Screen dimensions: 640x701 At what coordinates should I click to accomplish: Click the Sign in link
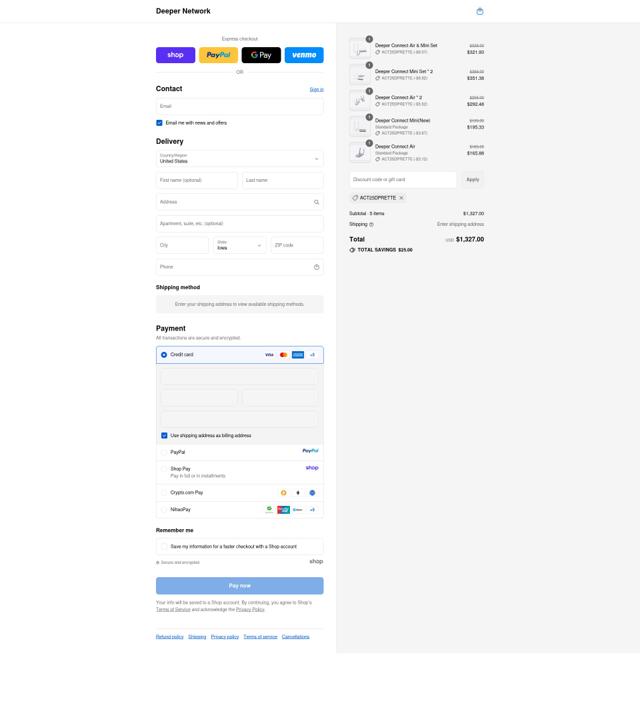pos(316,90)
